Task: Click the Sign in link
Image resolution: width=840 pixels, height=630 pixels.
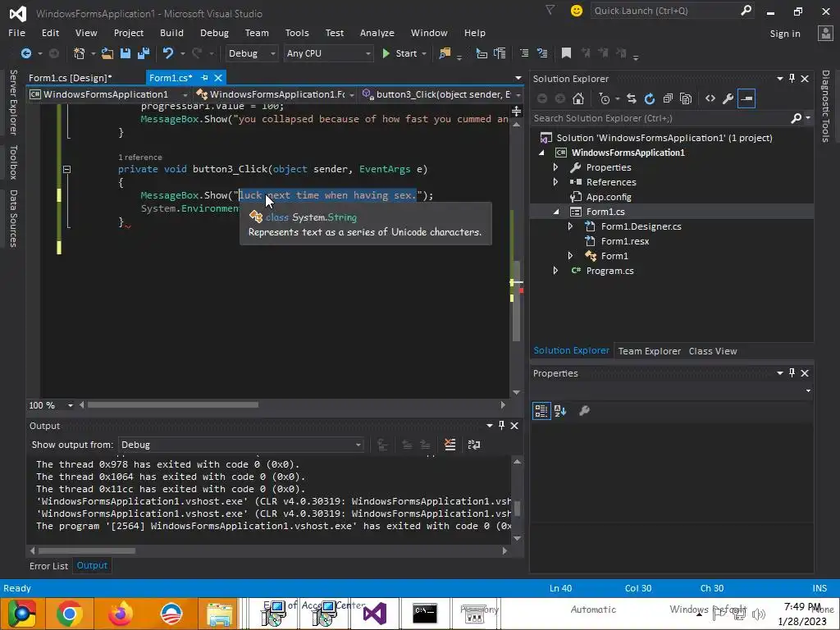Action: coord(785,33)
